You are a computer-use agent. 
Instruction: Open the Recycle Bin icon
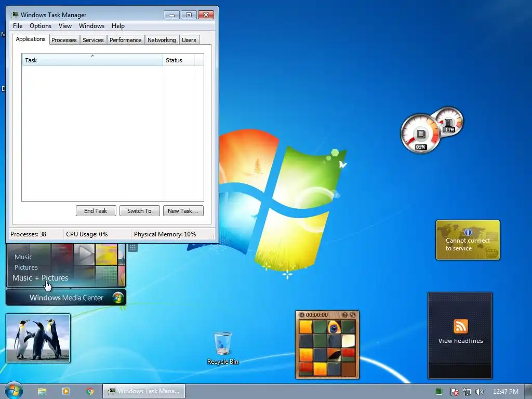(x=223, y=348)
